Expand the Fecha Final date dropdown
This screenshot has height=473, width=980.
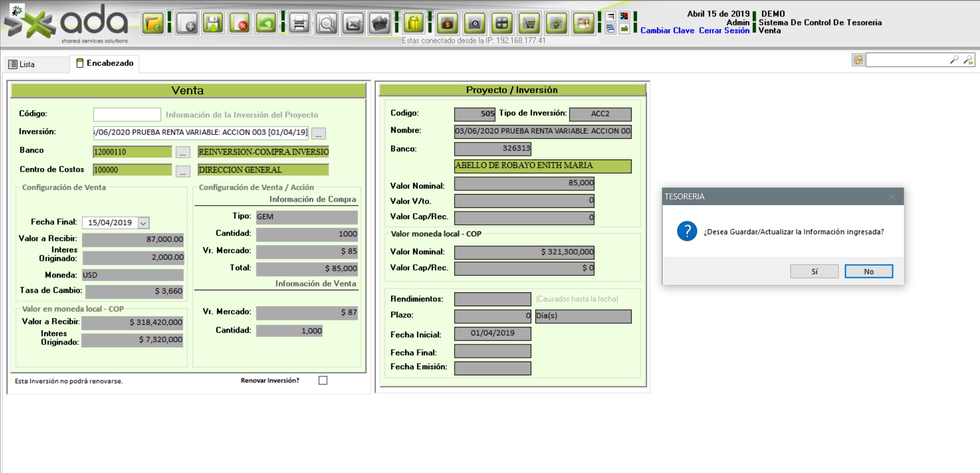pos(144,223)
